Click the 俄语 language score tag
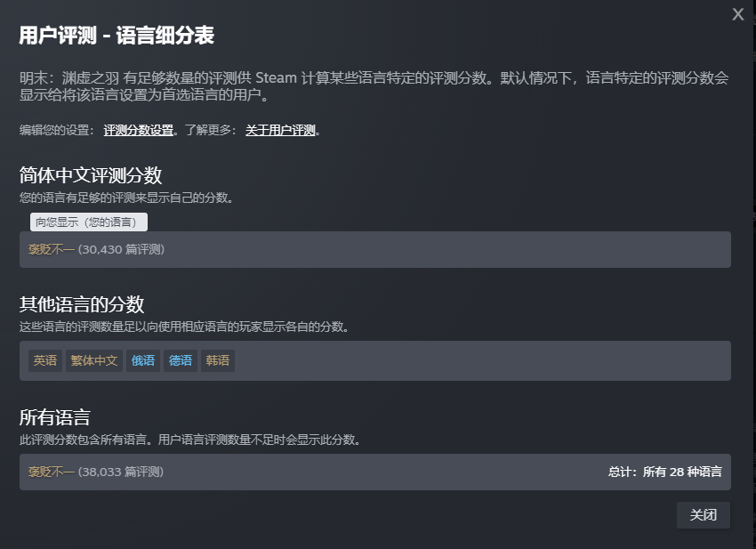Viewport: 756px width, 549px height. tap(143, 360)
